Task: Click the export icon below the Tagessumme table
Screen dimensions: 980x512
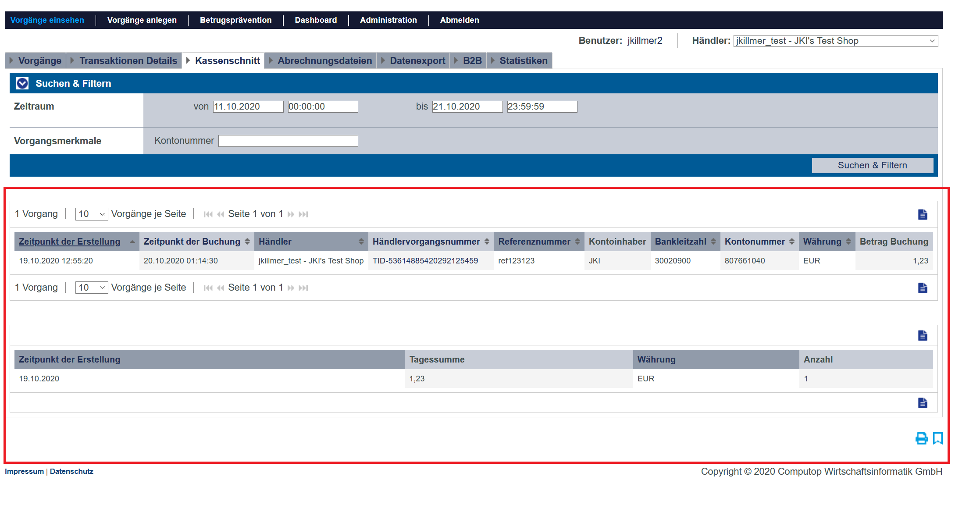Action: pos(923,403)
